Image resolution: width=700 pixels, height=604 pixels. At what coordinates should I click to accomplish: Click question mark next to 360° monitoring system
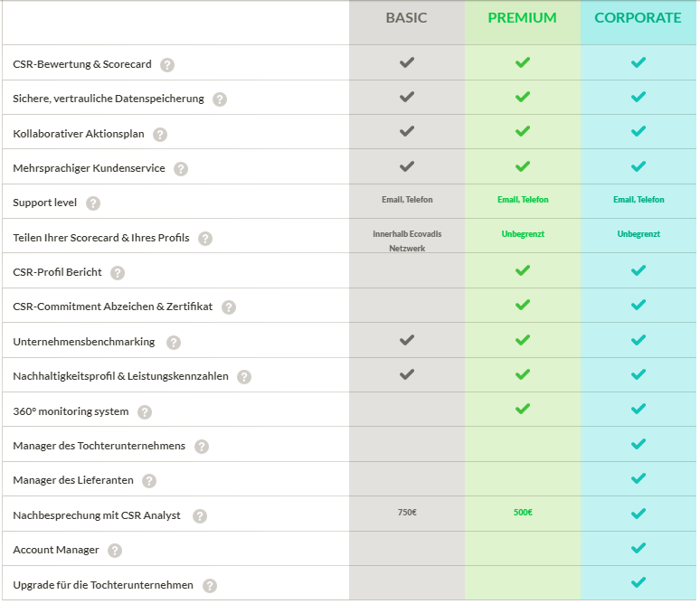(145, 412)
